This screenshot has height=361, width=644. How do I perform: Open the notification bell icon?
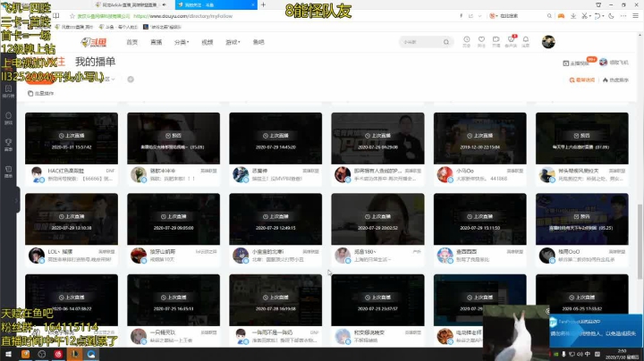526,41
